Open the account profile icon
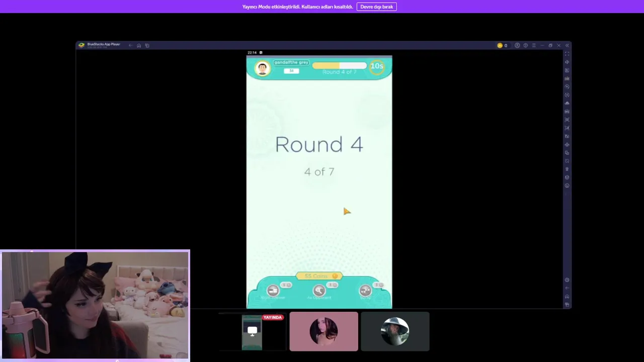The image size is (644, 362). click(x=517, y=45)
